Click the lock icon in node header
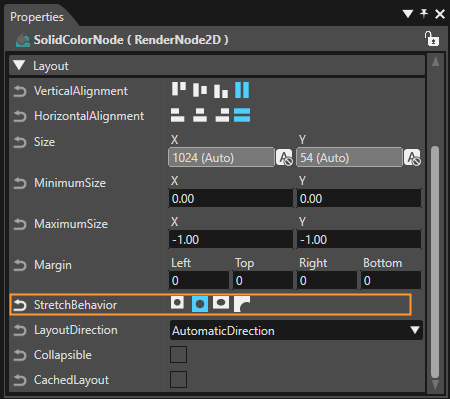This screenshot has height=399, width=450. click(x=432, y=39)
